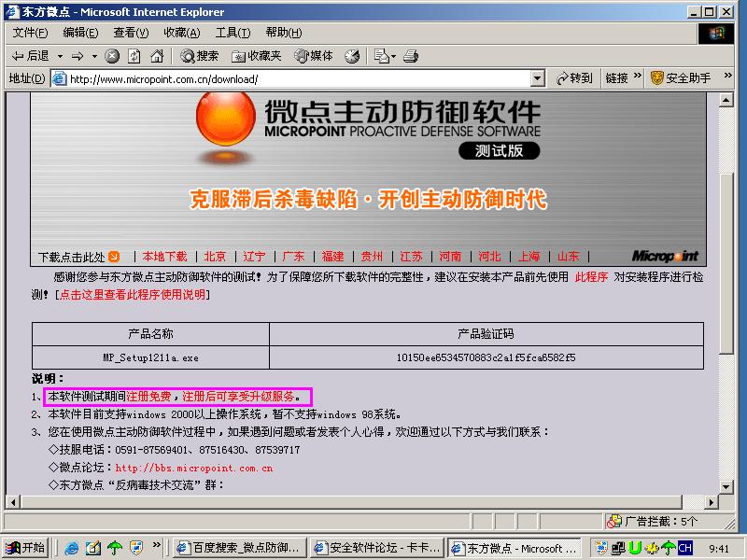Expand the address bar dropdown list
The width and height of the screenshot is (747, 560).
pyautogui.click(x=538, y=78)
